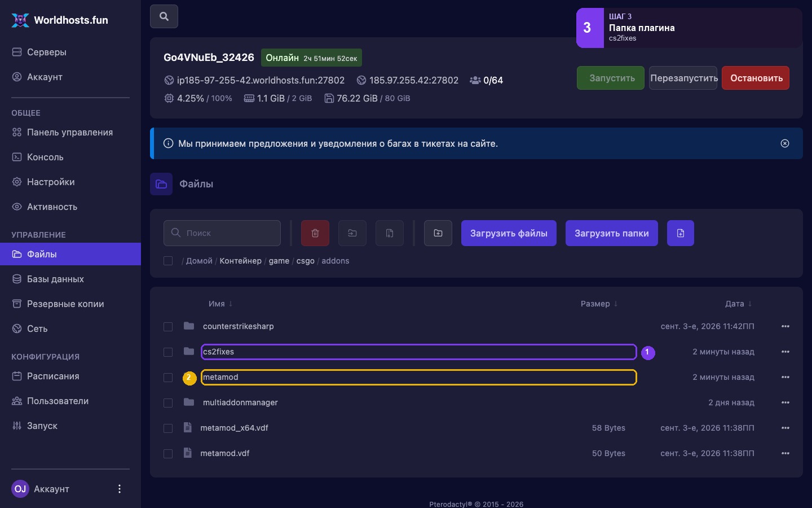
Task: Click the Перезапустить button
Action: pyautogui.click(x=683, y=78)
